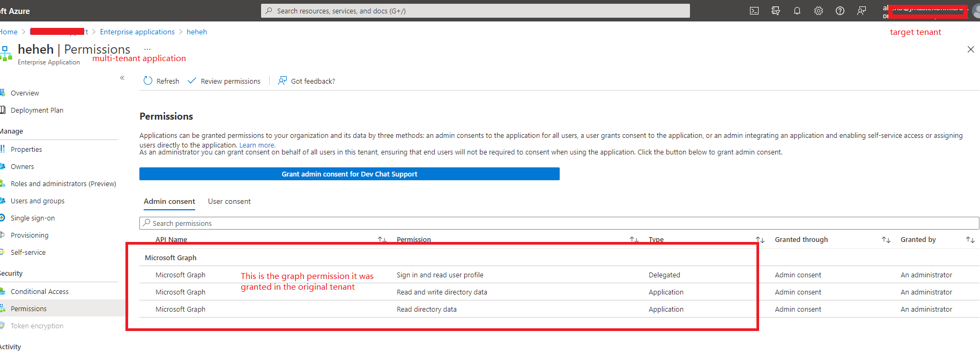This screenshot has width=980, height=353.
Task: Sort by the Permission column arrows
Action: (x=634, y=240)
